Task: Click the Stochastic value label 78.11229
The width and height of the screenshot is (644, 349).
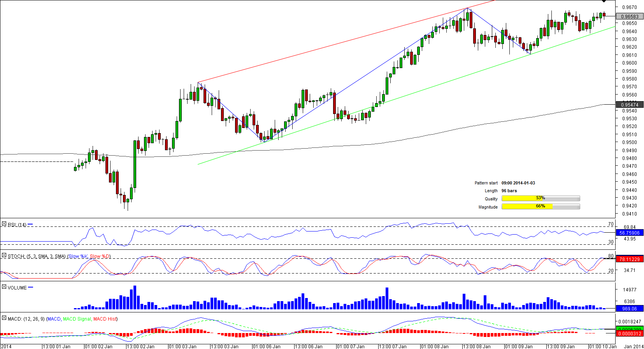Action: click(x=629, y=259)
